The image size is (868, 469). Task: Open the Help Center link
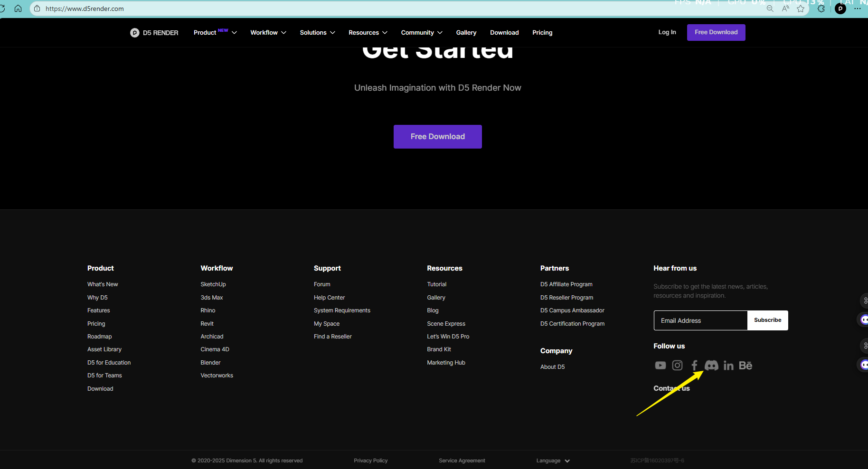(x=329, y=298)
